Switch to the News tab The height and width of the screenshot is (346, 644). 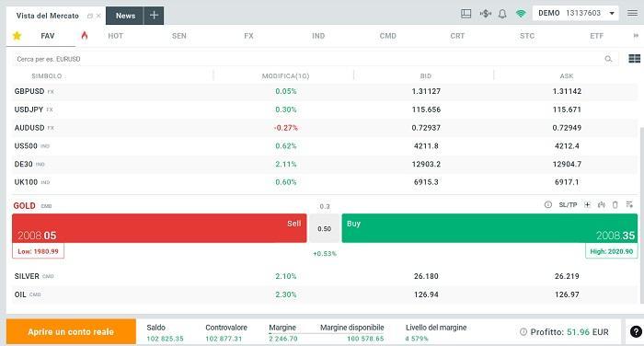click(x=125, y=16)
